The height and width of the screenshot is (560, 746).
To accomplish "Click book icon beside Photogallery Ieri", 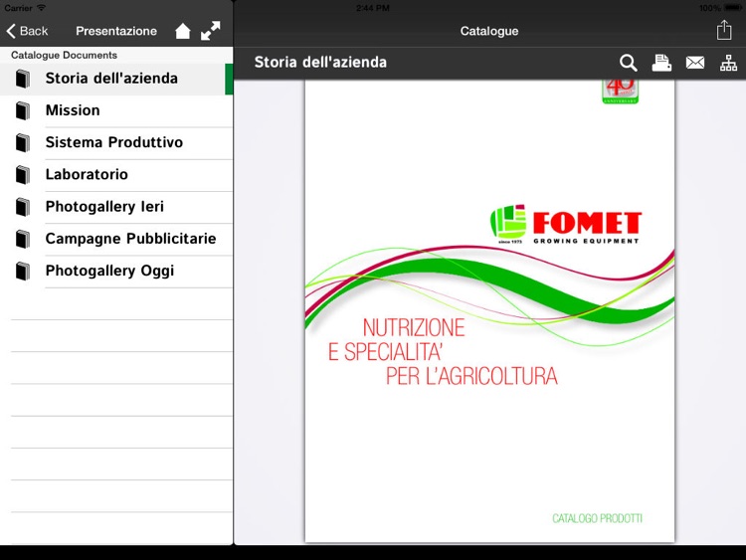I will point(22,207).
